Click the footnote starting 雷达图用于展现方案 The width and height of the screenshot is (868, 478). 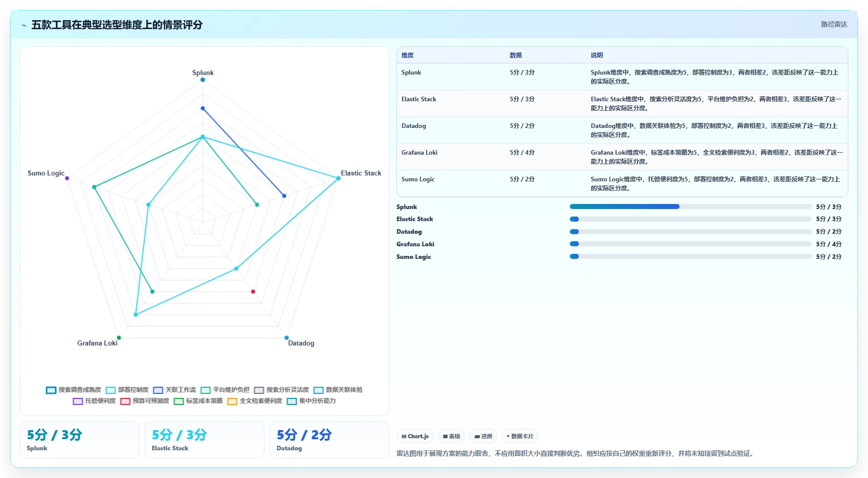tap(576, 453)
